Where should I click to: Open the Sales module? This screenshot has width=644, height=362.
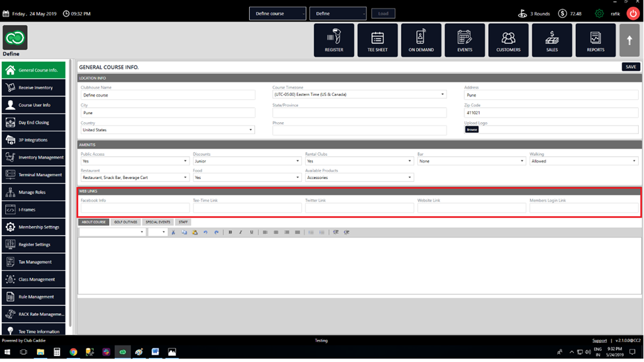552,40
